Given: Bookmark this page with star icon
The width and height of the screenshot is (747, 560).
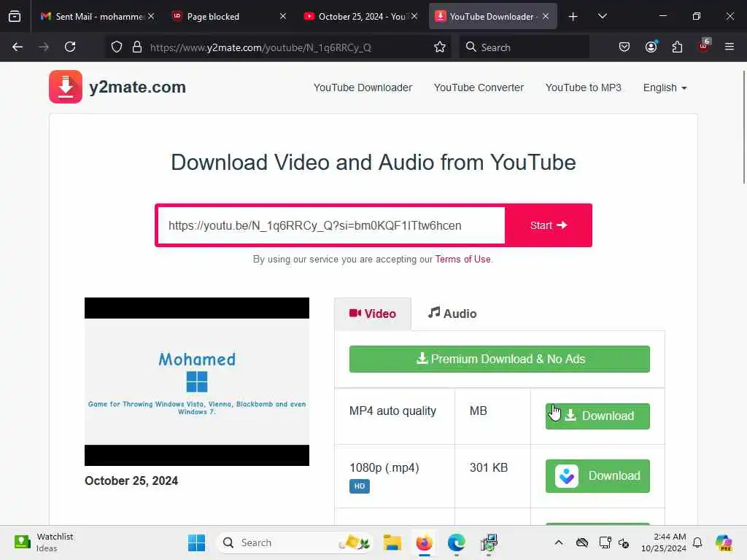Looking at the screenshot, I should [x=440, y=47].
